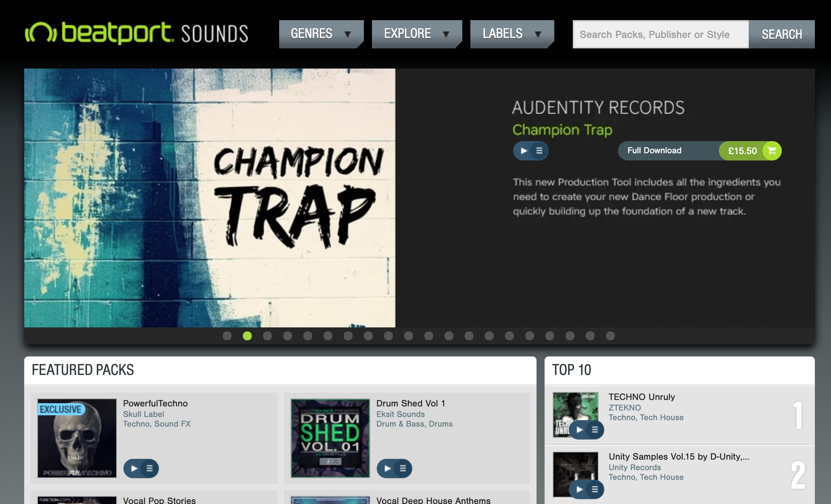Add Champion Trap to cart
Viewport: 831px width, 504px height.
772,151
